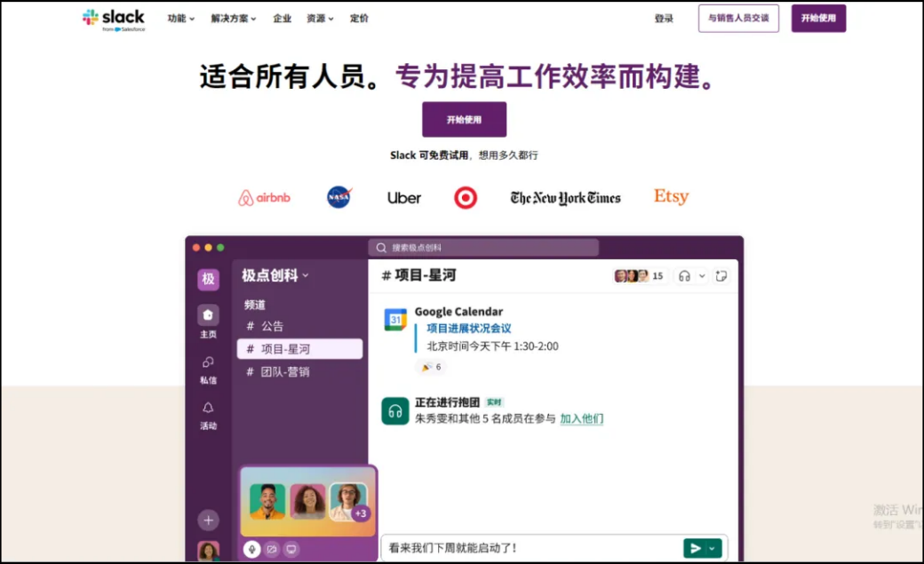
Task: Expand the 解决方案 dropdown
Action: pos(234,19)
